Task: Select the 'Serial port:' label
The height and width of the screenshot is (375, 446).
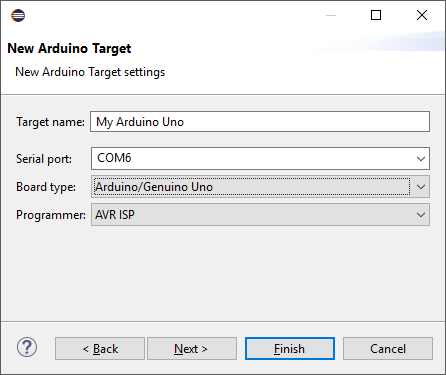Action: point(44,159)
